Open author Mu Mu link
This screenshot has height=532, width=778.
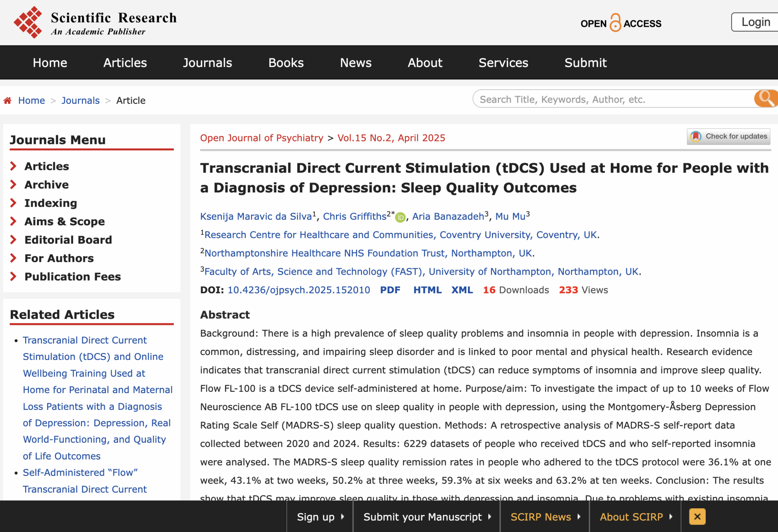[x=510, y=216]
